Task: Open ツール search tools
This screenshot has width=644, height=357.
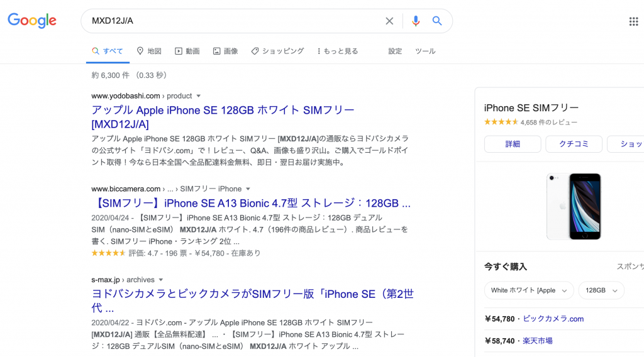Action: pyautogui.click(x=425, y=52)
